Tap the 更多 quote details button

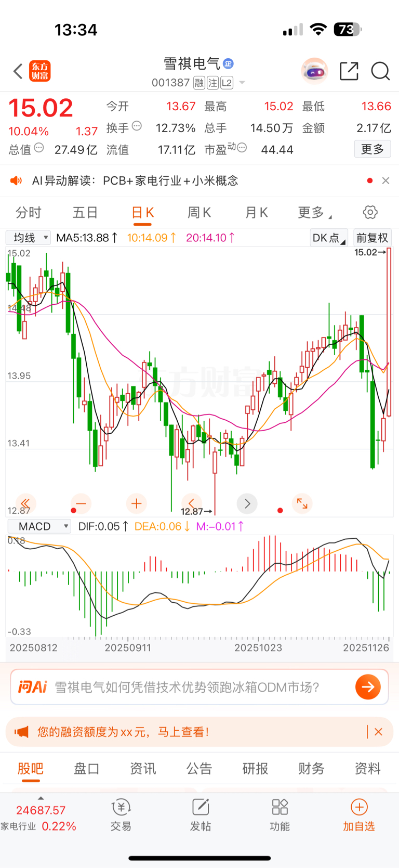point(373,149)
